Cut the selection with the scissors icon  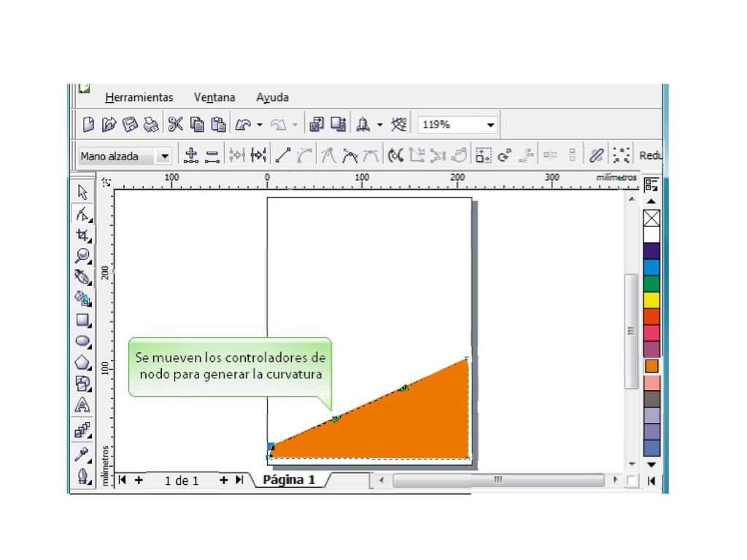click(175, 124)
